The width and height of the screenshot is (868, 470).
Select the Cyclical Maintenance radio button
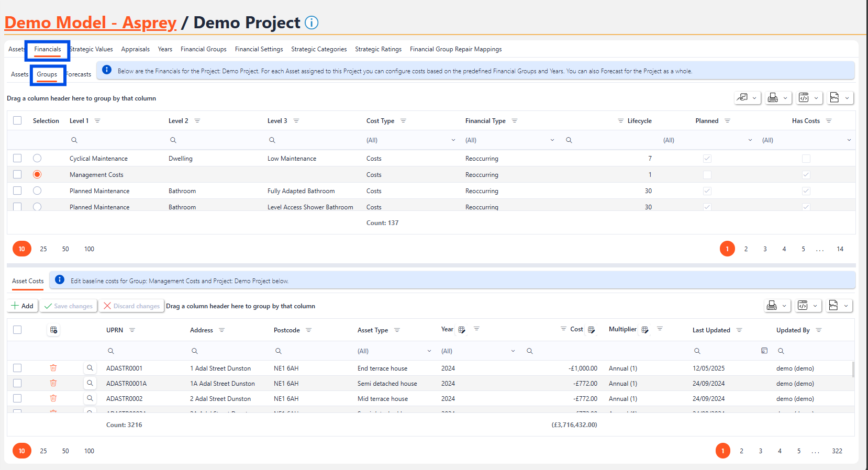coord(37,158)
